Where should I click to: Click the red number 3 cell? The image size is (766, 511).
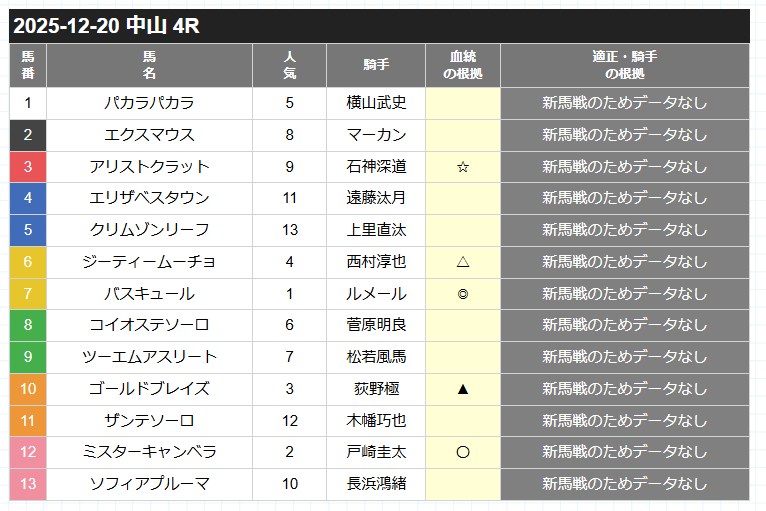tap(28, 167)
